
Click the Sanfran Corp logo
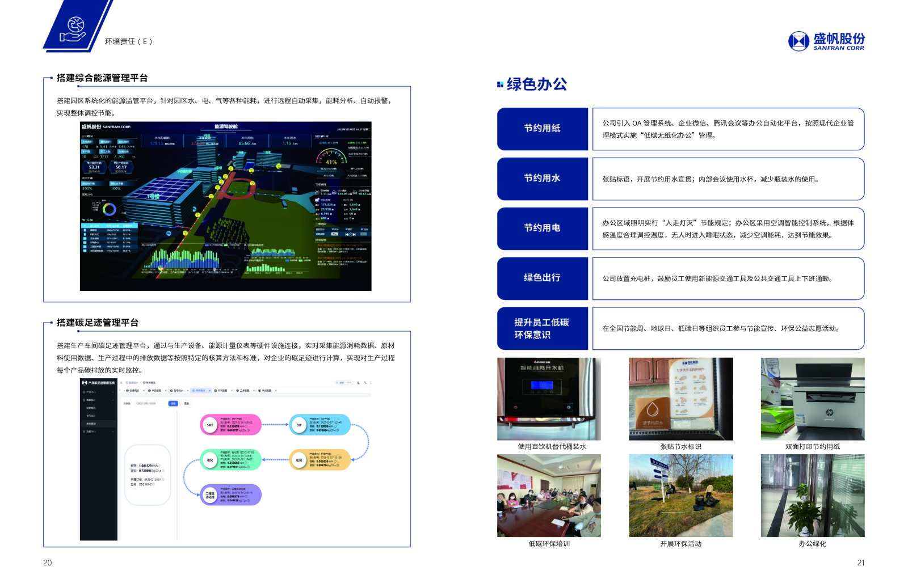pyautogui.click(x=826, y=41)
